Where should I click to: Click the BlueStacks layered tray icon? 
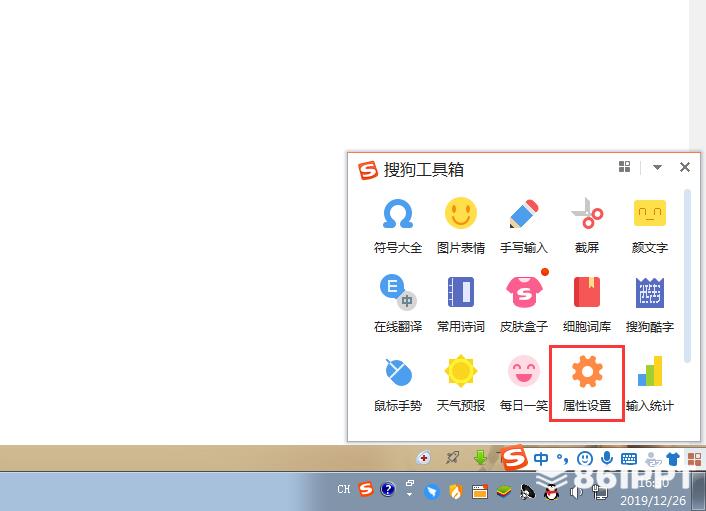pos(504,492)
